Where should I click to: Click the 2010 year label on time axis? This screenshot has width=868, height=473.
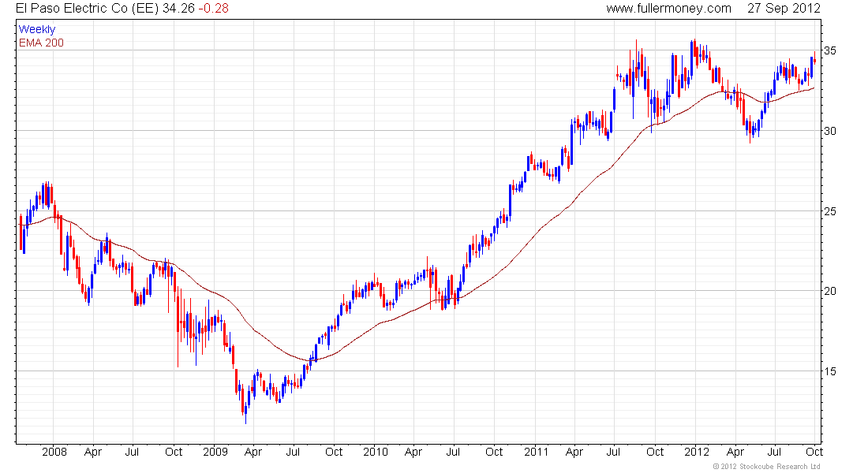(x=376, y=452)
